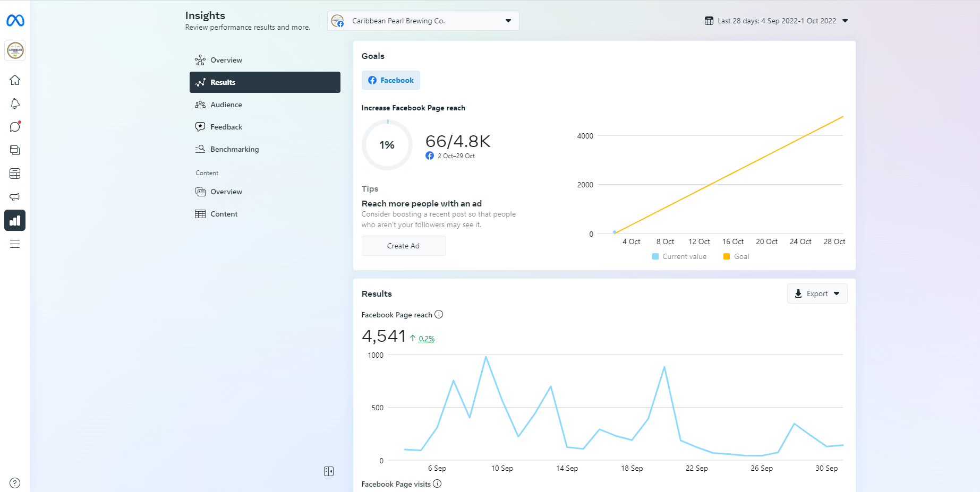Image resolution: width=980 pixels, height=492 pixels.
Task: Open the Notifications bell icon
Action: coord(15,103)
